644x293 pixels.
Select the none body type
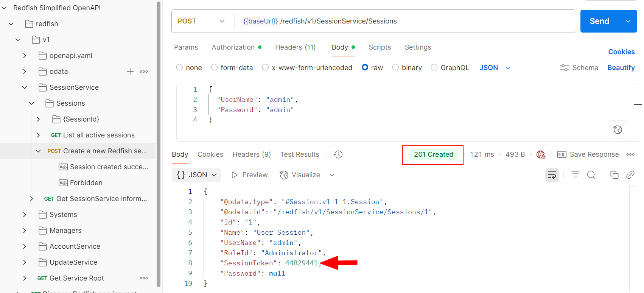point(180,67)
